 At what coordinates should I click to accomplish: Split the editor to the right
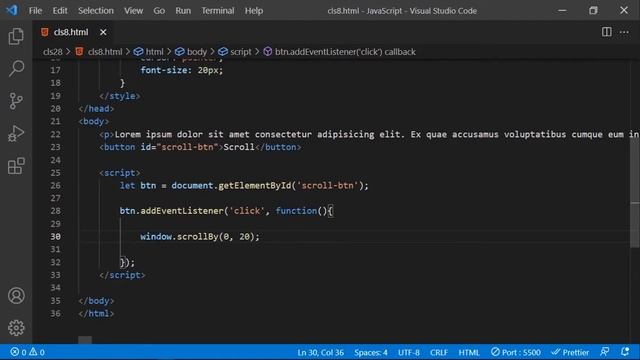pos(607,32)
